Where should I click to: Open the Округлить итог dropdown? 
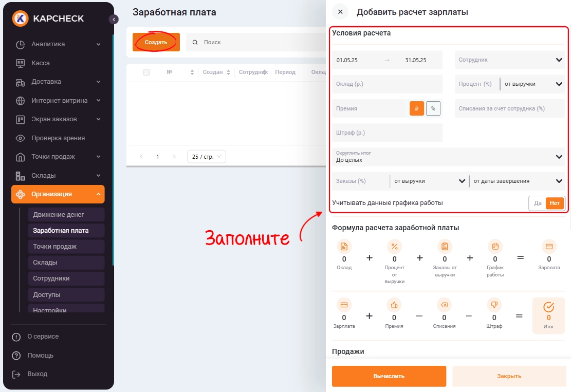448,157
